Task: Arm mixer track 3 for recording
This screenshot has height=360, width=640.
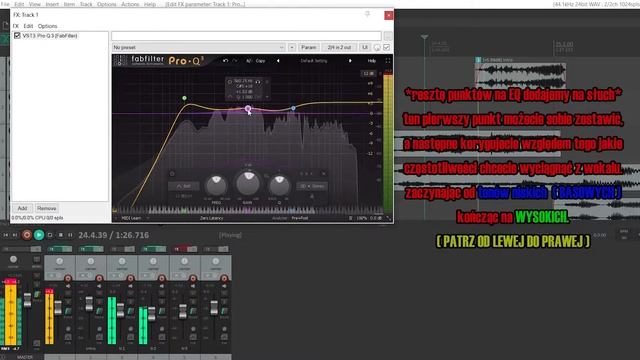Action: tap(130, 278)
